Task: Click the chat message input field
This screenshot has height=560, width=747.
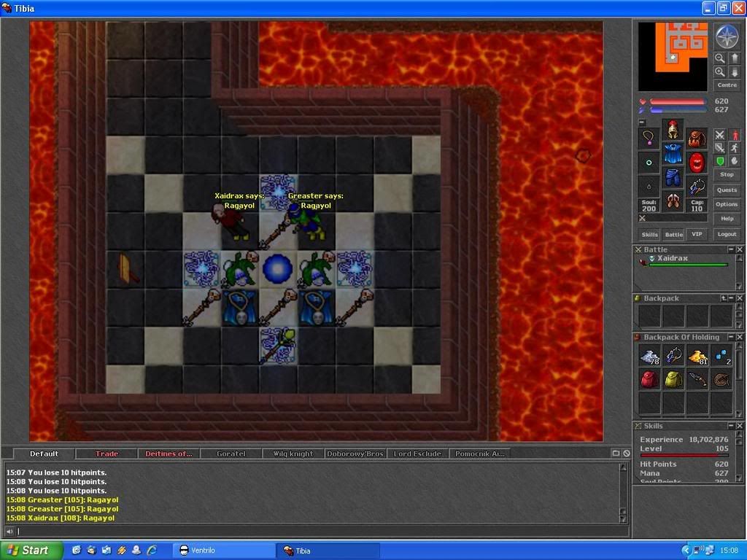Action: pyautogui.click(x=322, y=532)
